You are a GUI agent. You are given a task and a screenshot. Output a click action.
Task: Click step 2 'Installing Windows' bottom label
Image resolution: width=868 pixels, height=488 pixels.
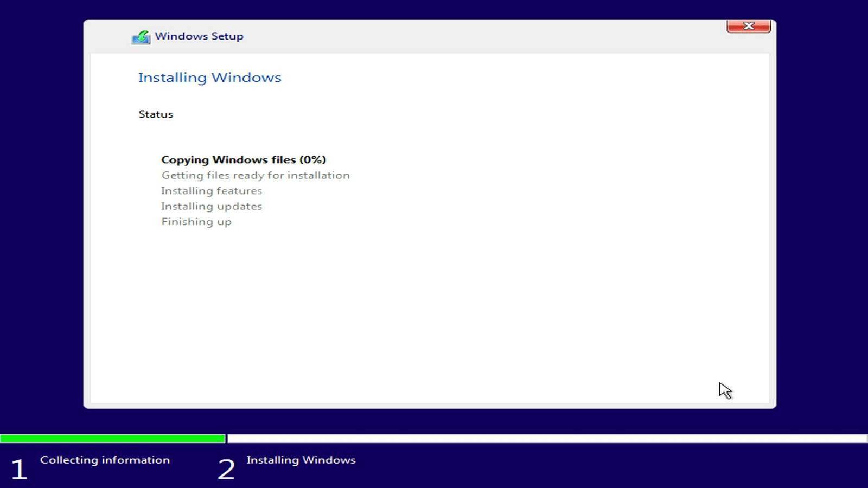[x=301, y=460]
